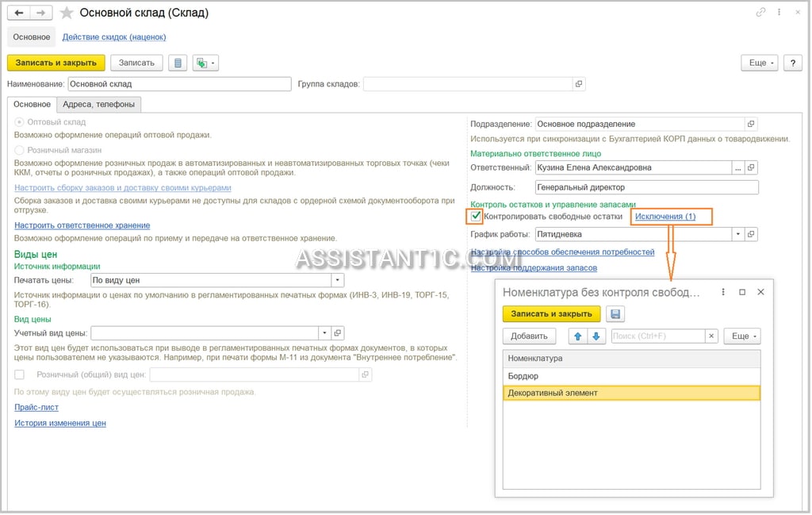Add Основной склад to favorites with the star
This screenshot has width=812, height=515.
pos(67,13)
